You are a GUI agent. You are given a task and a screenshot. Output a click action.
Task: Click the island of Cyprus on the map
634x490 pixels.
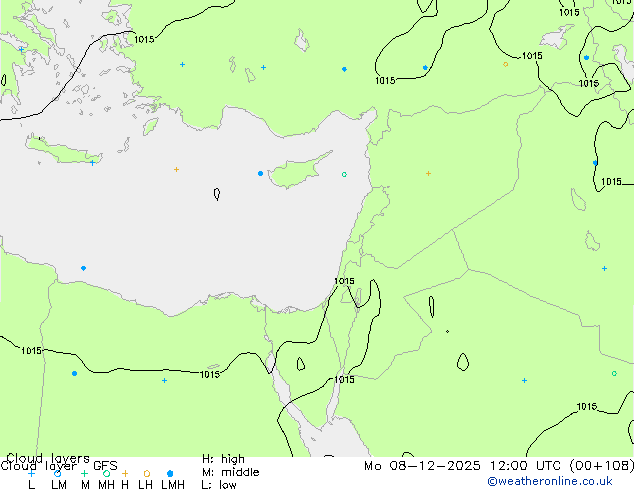click(297, 171)
